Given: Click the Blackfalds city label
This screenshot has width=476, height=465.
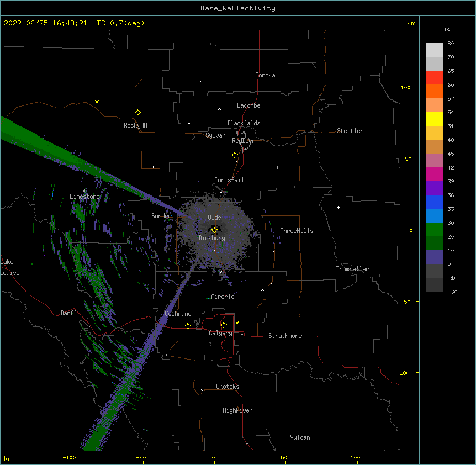Looking at the screenshot, I should click(x=244, y=123).
